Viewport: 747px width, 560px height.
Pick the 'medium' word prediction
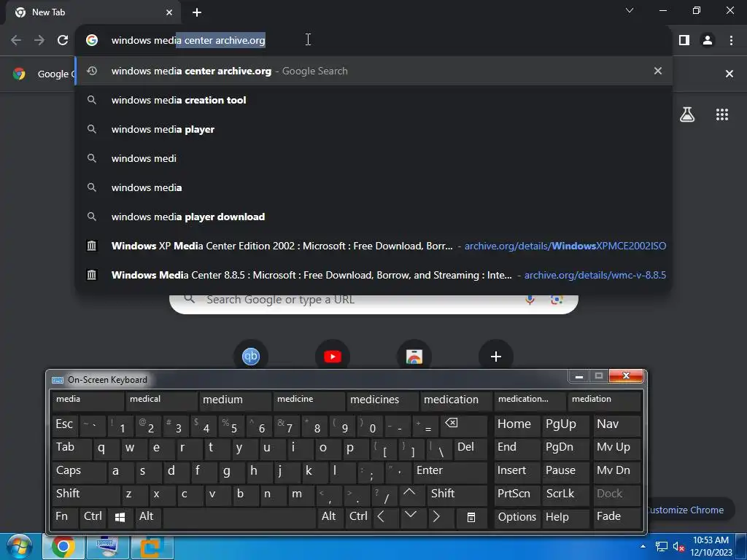click(235, 401)
